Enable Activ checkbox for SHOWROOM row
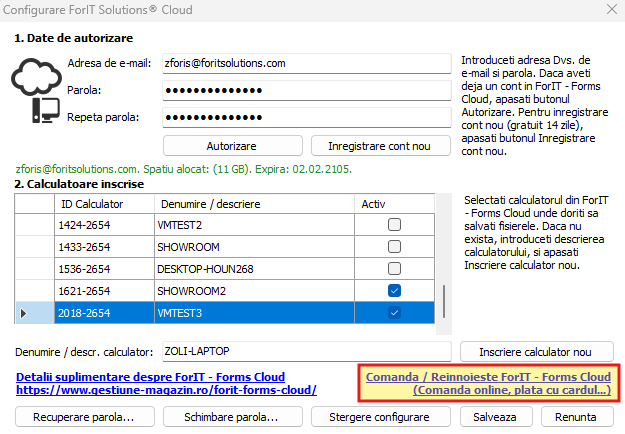 click(x=394, y=247)
